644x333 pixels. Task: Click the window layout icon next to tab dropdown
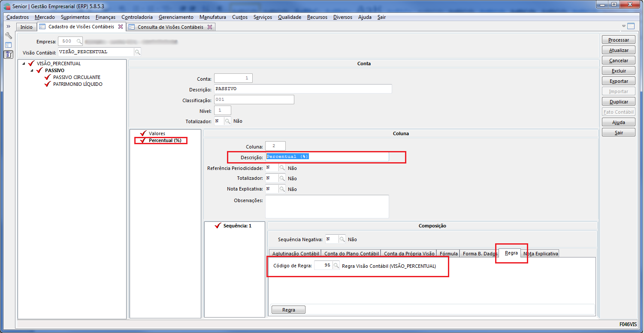click(631, 26)
